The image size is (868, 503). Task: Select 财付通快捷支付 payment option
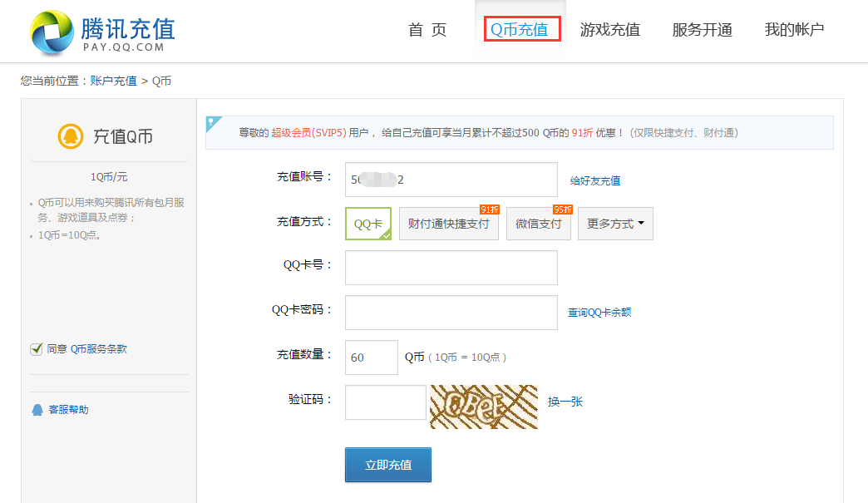coord(448,224)
